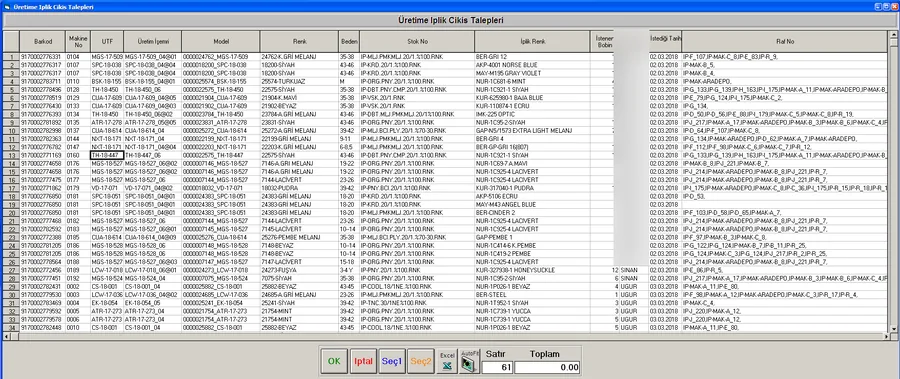
Task: Click yarn color IMK-225 OPTIC
Action: click(x=532, y=114)
